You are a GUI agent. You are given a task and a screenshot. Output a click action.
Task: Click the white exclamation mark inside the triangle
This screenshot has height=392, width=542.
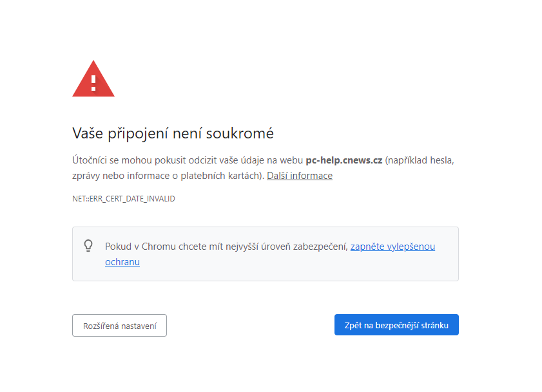(x=93, y=82)
